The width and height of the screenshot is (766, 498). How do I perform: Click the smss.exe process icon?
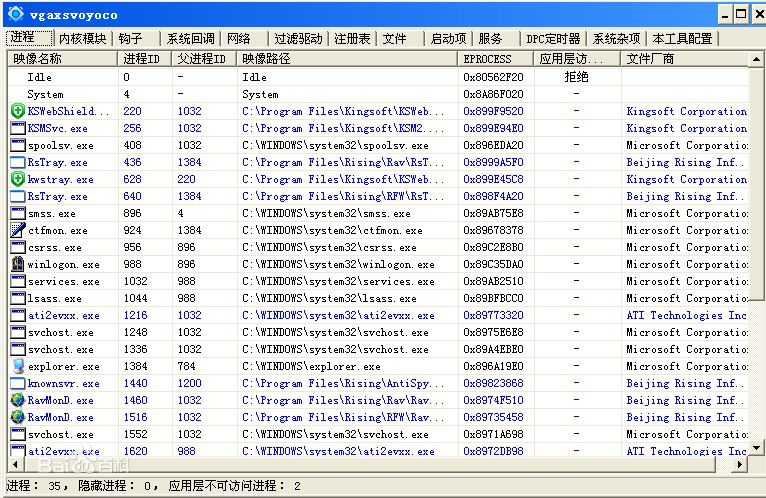pos(18,214)
